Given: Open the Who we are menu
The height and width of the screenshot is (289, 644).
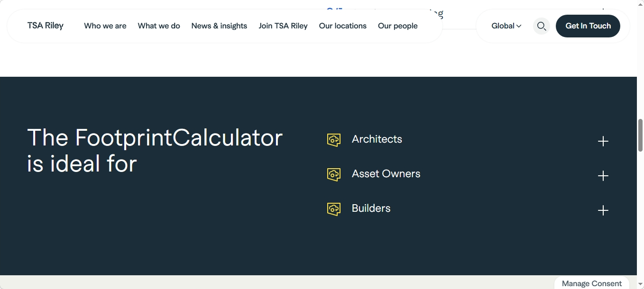Looking at the screenshot, I should (x=105, y=26).
